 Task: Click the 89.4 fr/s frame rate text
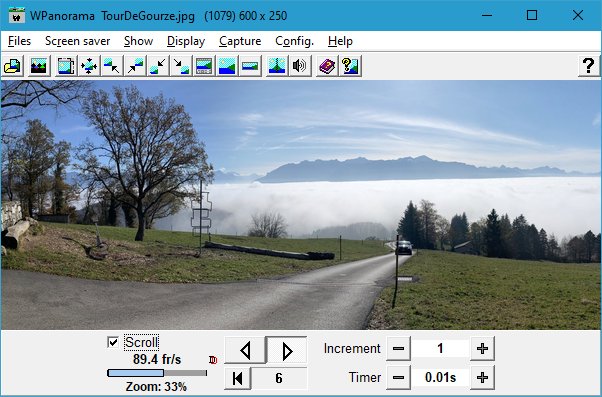tap(157, 359)
